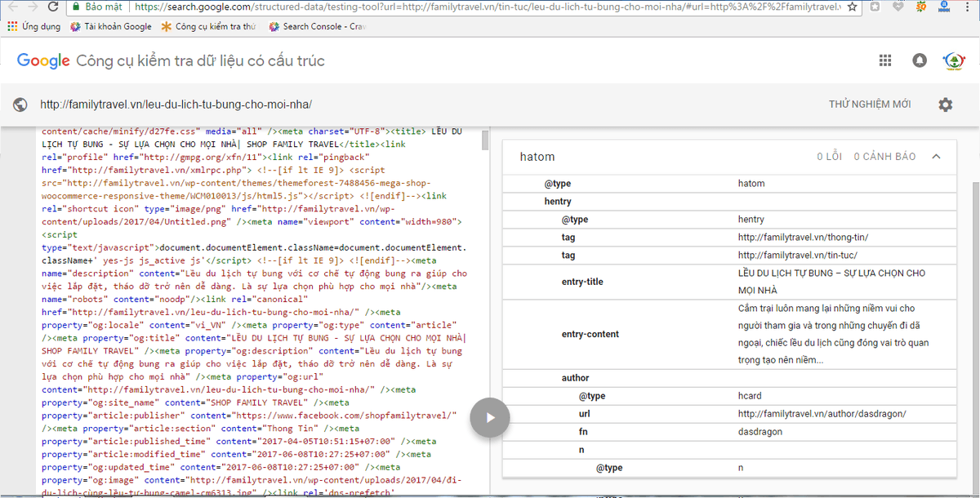
Task: Run the test with the play button
Action: tap(490, 417)
